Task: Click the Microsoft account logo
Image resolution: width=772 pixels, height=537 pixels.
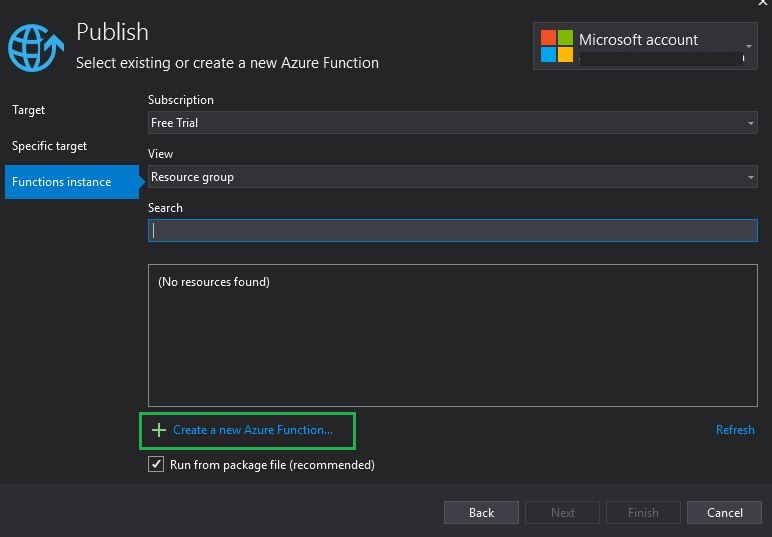Action: click(x=557, y=46)
